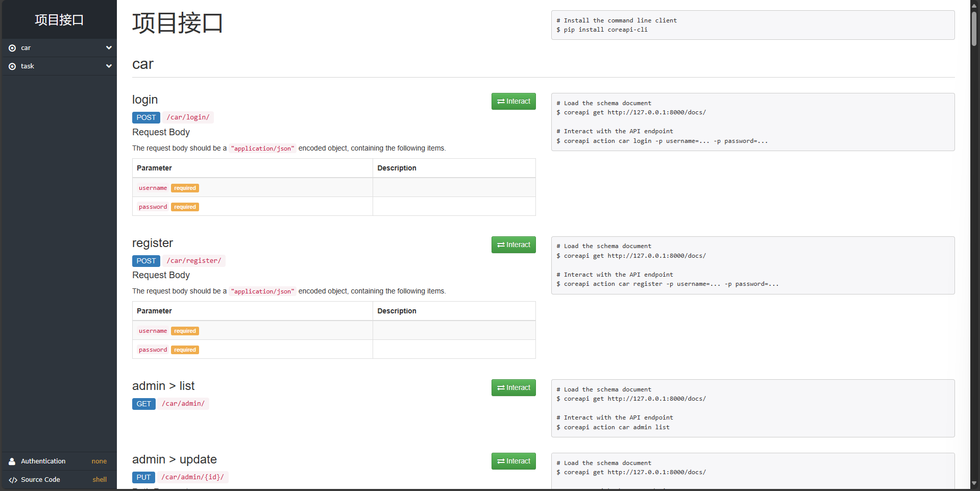
Task: Click the coreapi action car admin list command
Action: (617, 427)
